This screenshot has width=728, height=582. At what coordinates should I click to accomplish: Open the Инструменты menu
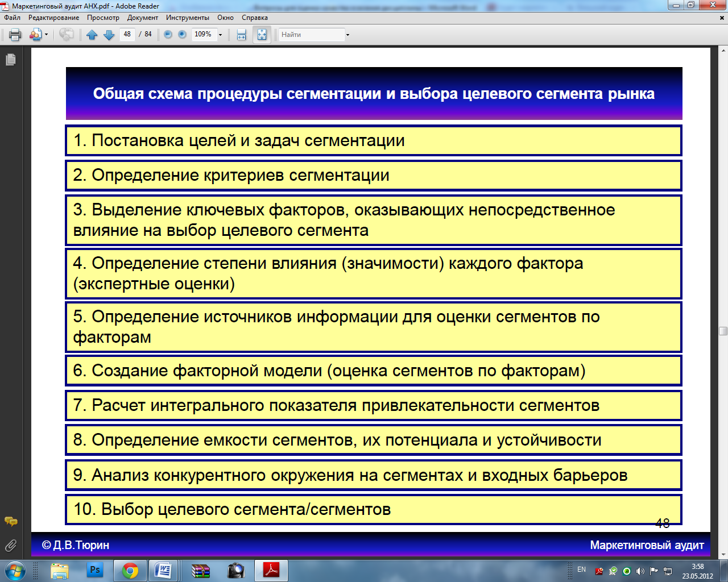[x=188, y=18]
